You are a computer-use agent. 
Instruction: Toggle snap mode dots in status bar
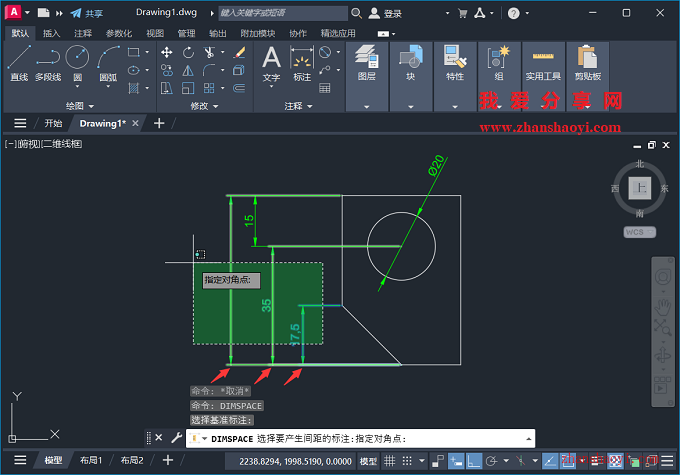[407, 461]
